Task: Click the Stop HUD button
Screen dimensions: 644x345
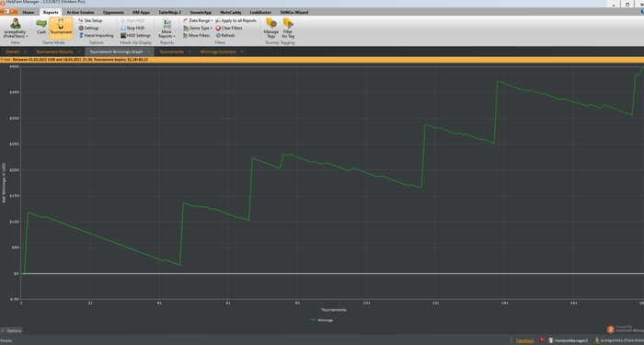Action: tap(132, 28)
